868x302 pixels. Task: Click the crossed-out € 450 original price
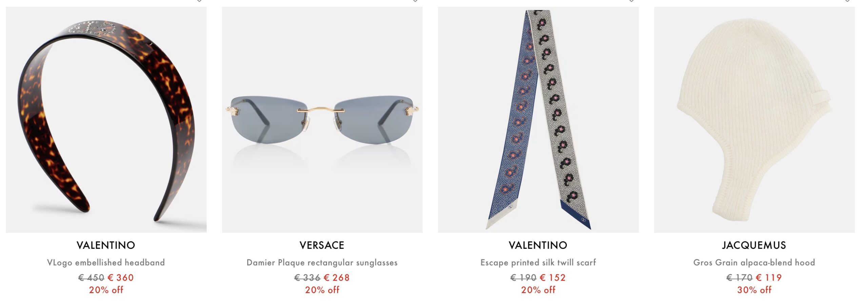[91, 278]
